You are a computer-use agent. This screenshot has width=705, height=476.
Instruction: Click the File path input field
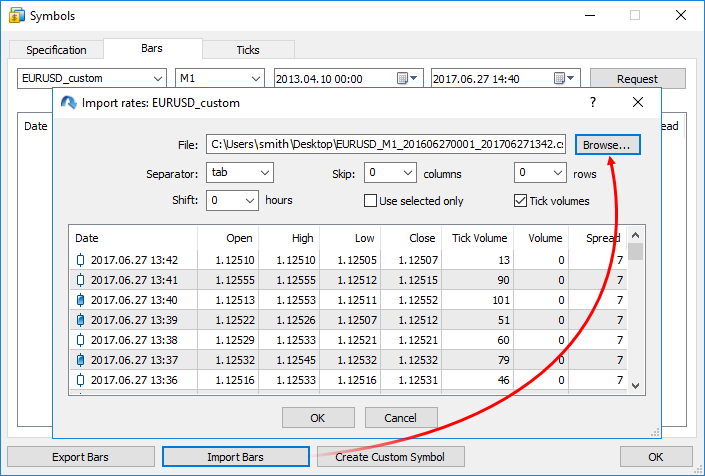click(x=386, y=145)
